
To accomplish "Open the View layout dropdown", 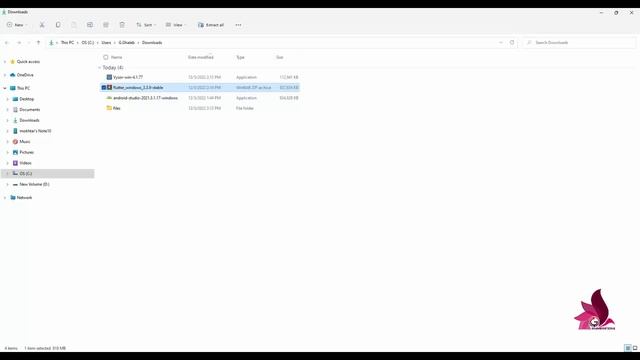I will [176, 25].
